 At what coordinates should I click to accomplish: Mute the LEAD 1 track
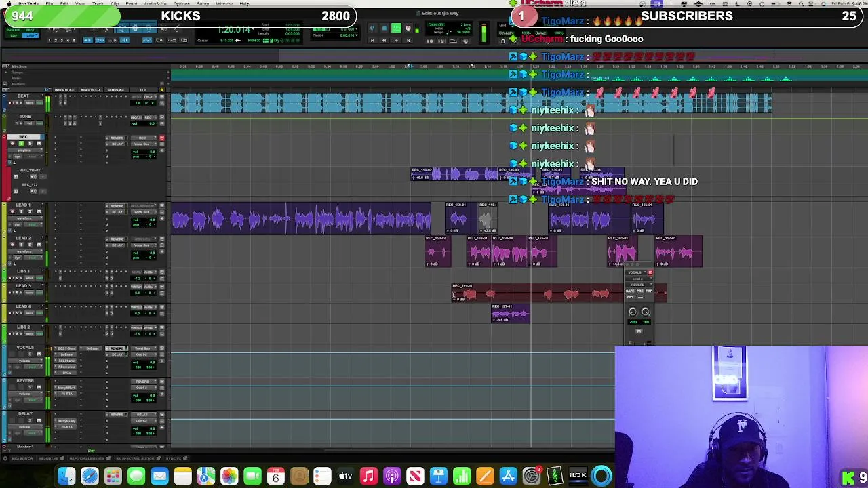(39, 211)
